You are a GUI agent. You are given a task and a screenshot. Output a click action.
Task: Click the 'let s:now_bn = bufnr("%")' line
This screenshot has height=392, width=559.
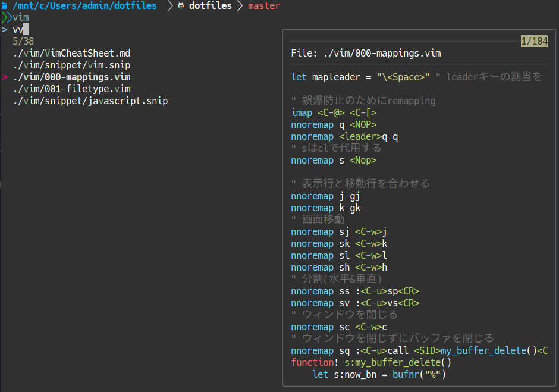(x=379, y=375)
